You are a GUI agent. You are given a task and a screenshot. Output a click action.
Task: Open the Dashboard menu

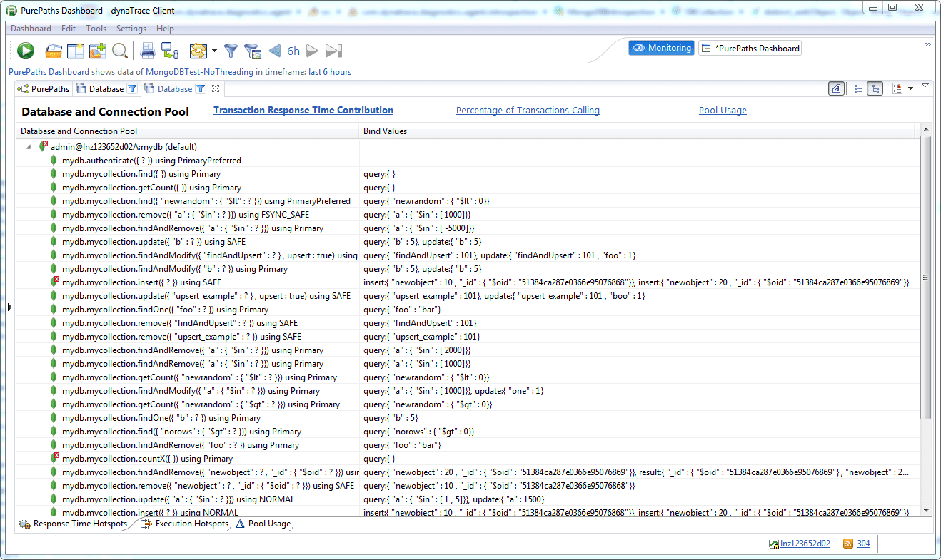coord(31,29)
